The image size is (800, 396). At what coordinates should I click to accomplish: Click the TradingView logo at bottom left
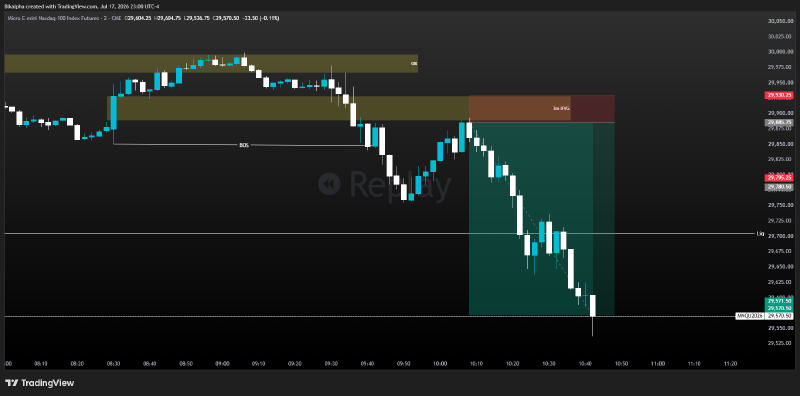(x=39, y=383)
